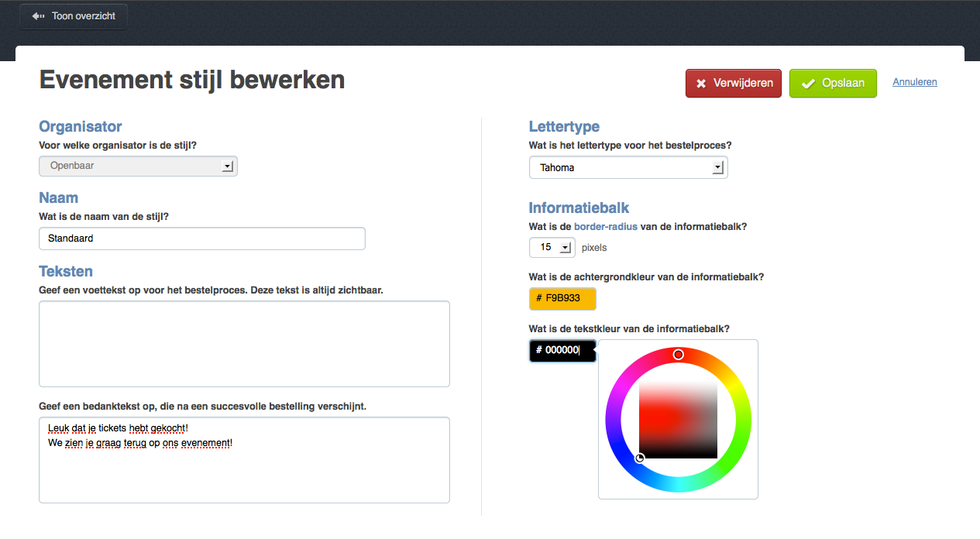
Task: Click the Organisator section heading
Action: click(81, 126)
